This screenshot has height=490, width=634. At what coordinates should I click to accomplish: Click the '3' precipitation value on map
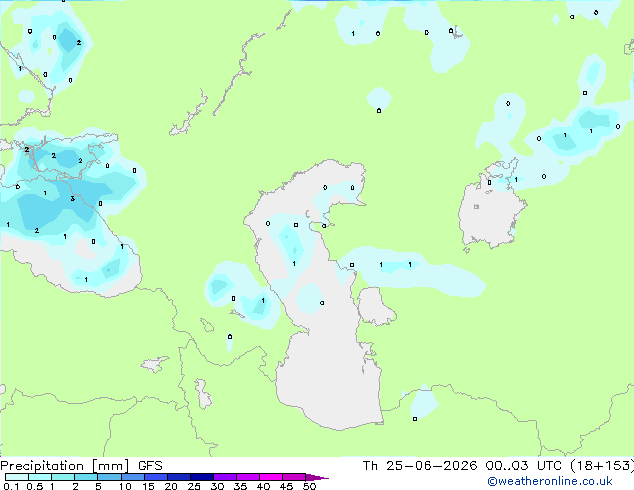72,199
